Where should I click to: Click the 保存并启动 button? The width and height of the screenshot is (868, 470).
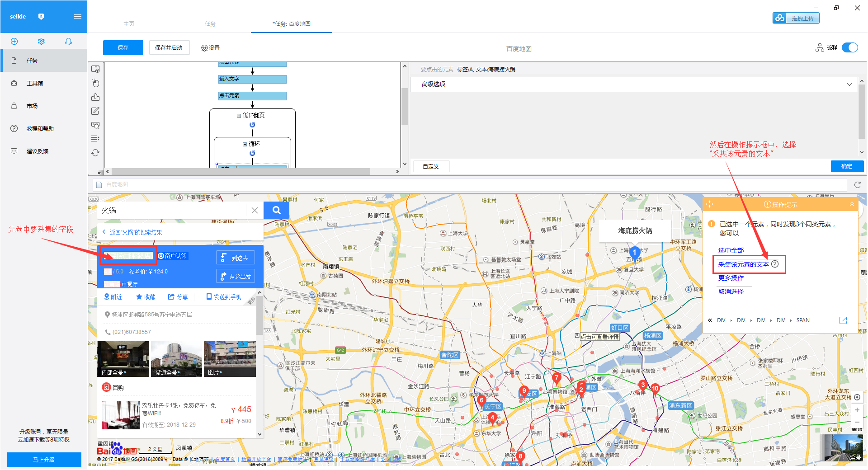point(169,47)
